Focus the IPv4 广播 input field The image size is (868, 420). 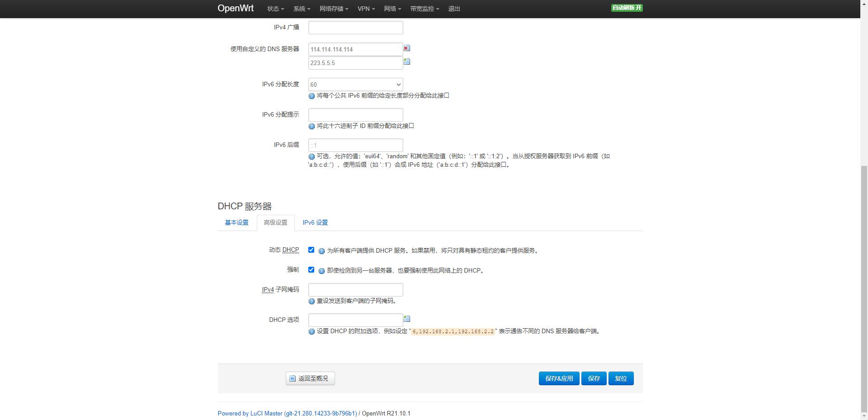(356, 28)
